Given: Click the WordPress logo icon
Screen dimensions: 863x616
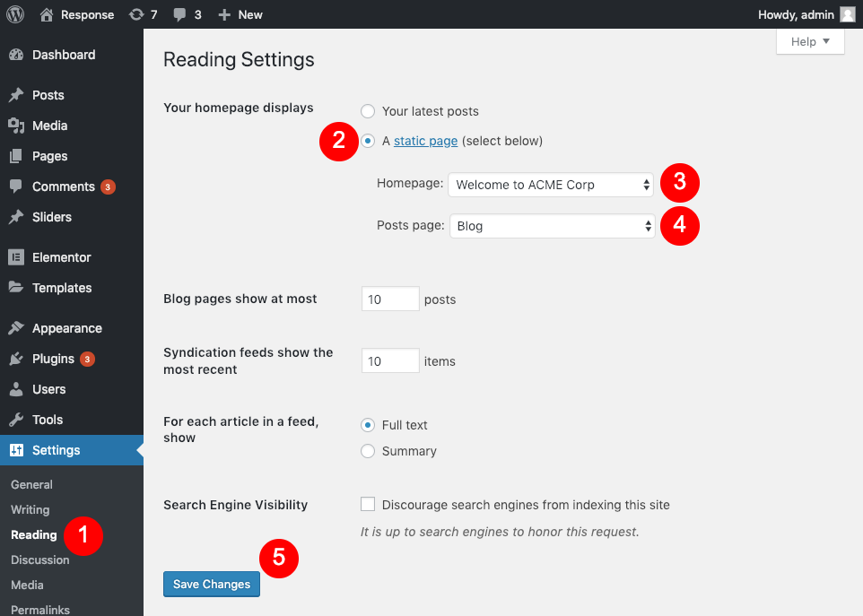Looking at the screenshot, I should coord(15,14).
